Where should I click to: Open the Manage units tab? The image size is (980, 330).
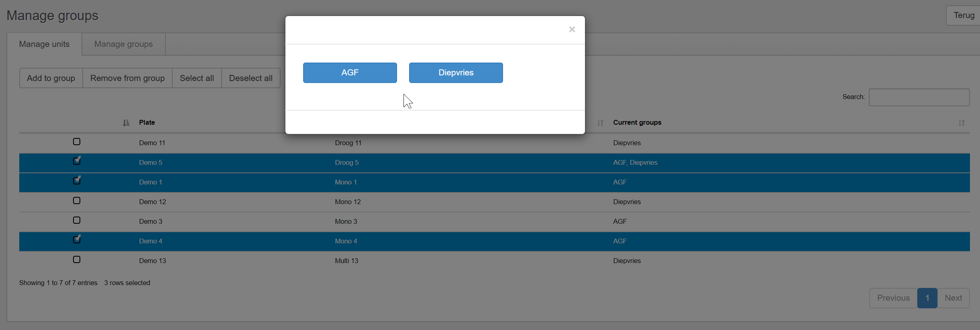click(x=44, y=44)
